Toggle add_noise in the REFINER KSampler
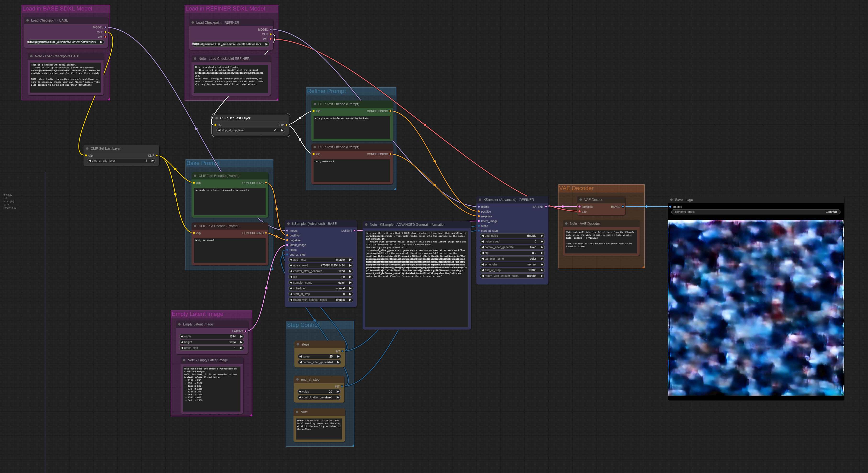 (x=512, y=236)
